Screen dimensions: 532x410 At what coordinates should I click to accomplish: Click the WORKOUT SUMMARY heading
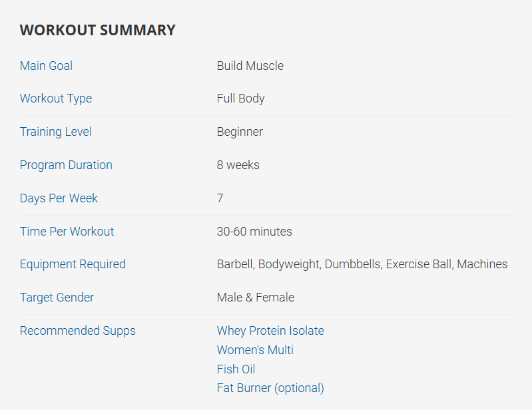[x=97, y=30]
